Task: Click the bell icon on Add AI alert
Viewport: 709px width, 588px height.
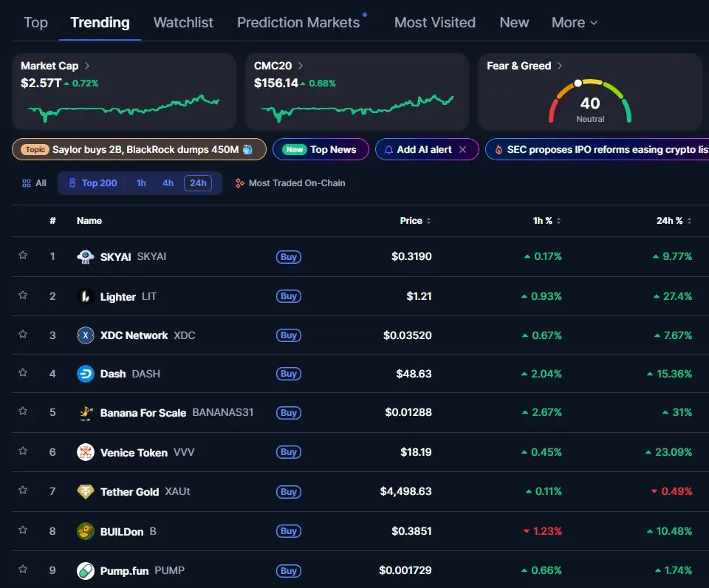Action: point(388,150)
